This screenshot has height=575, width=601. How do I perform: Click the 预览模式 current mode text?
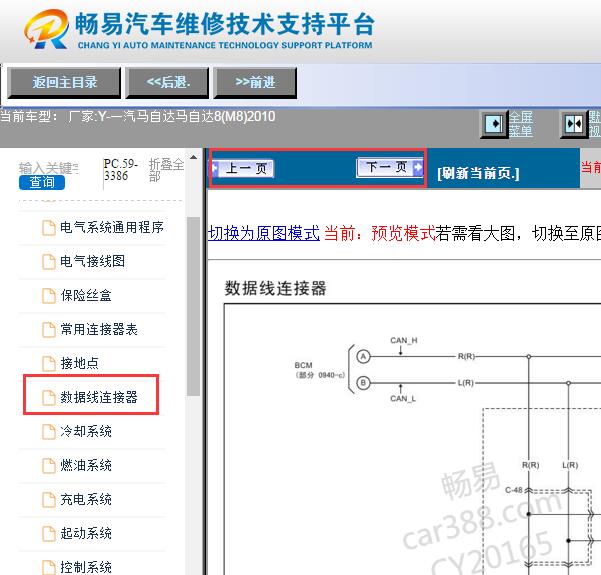click(x=403, y=233)
